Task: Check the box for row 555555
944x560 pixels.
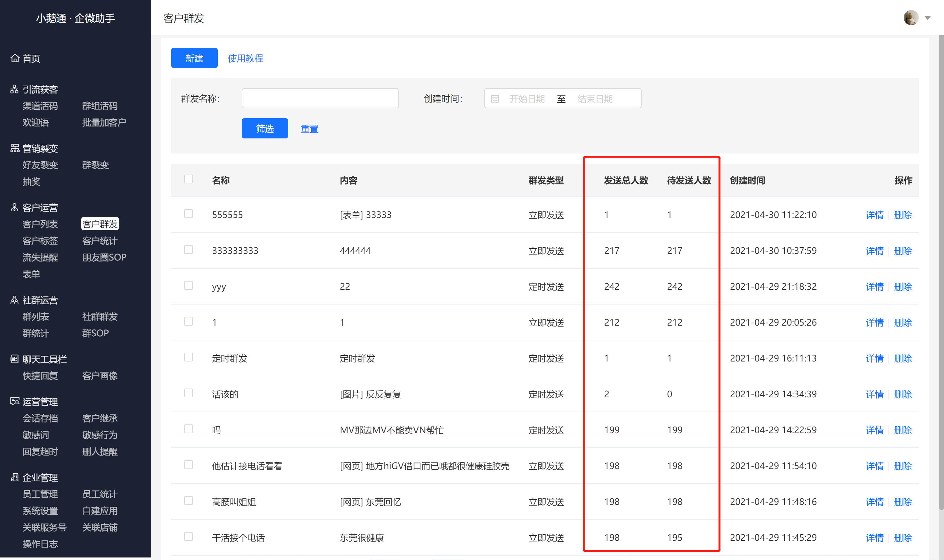Action: 188,214
